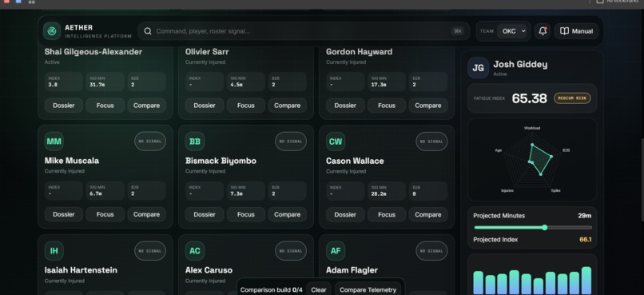Open the Manual
Viewport: 644px width, 295px height.
(x=576, y=31)
